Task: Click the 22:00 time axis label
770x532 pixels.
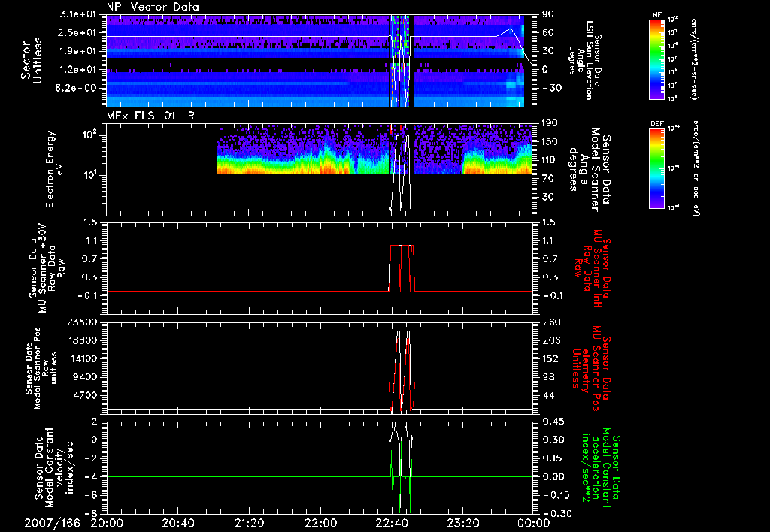Action: tap(320, 524)
